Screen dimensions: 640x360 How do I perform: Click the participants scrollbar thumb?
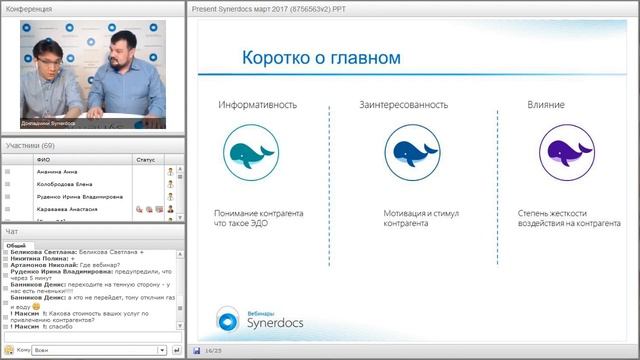(180, 177)
